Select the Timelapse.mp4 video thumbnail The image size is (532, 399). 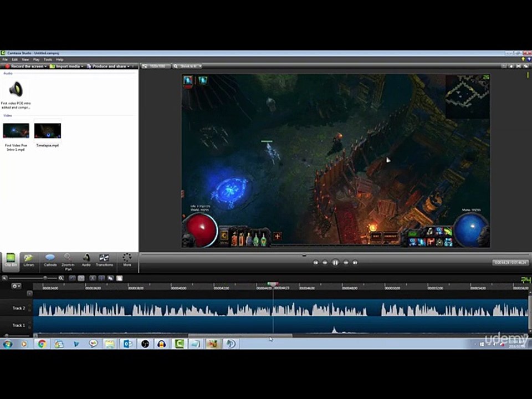tap(48, 131)
